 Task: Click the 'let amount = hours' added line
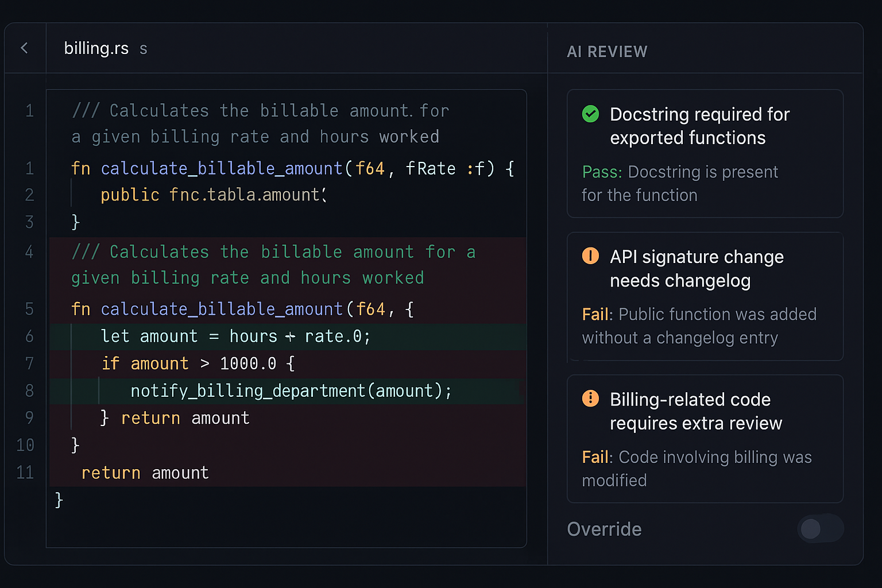click(235, 336)
